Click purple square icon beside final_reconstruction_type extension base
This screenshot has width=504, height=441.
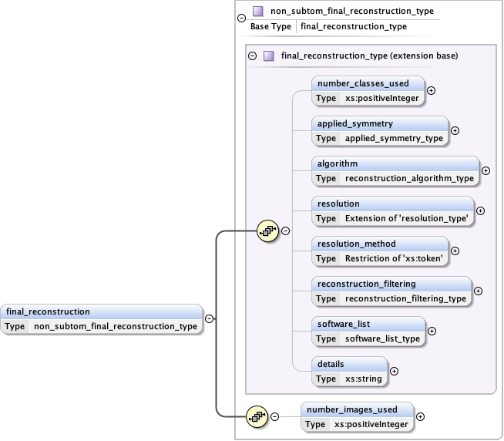269,56
